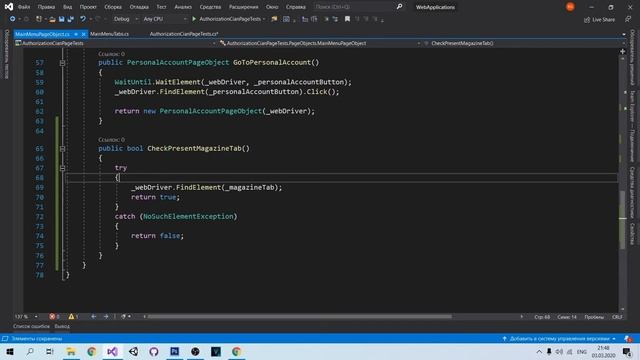Click the CRLF line ending indicator
640x360 pixels.
(617, 317)
